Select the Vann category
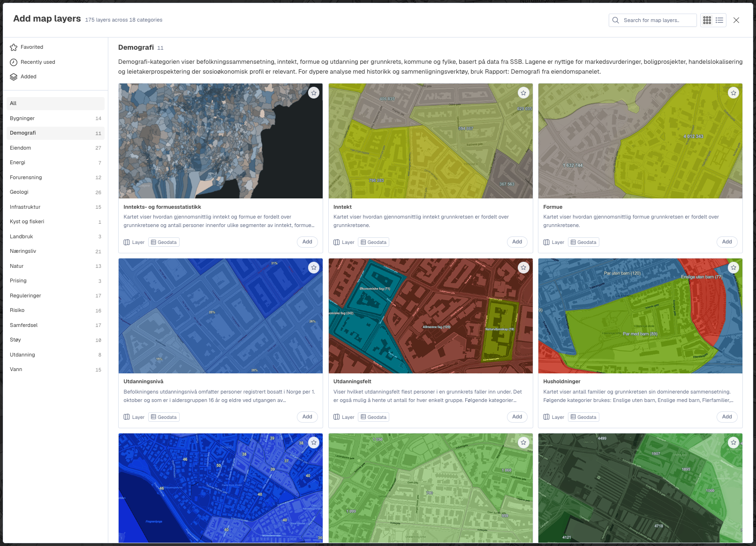The height and width of the screenshot is (546, 756). coord(55,369)
